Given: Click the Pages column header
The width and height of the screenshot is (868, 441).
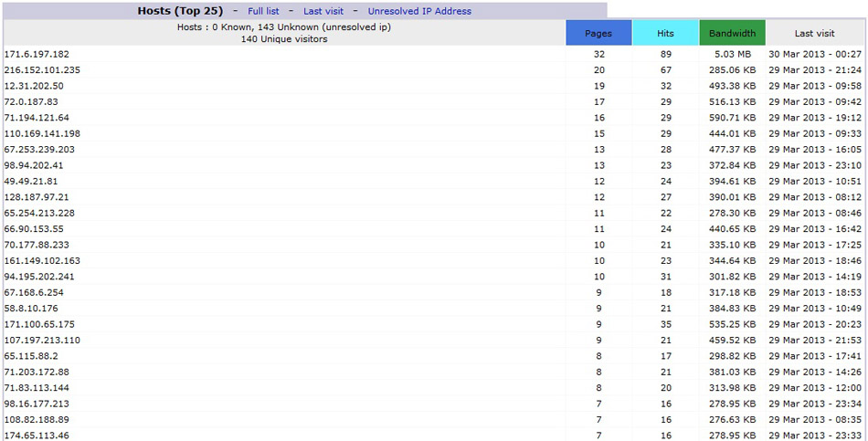Looking at the screenshot, I should coord(598,33).
